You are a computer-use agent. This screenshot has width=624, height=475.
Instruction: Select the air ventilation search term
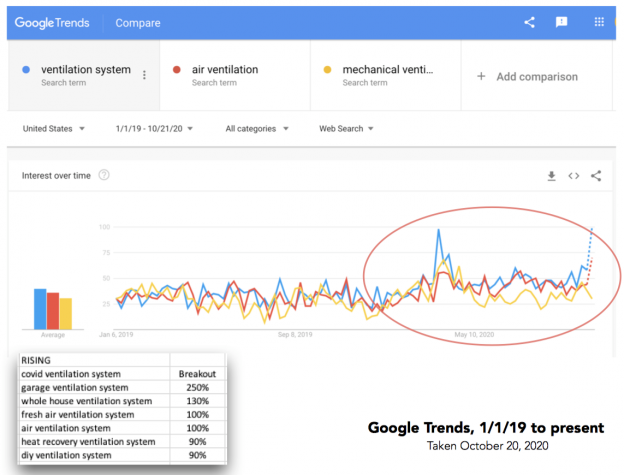[x=224, y=70]
